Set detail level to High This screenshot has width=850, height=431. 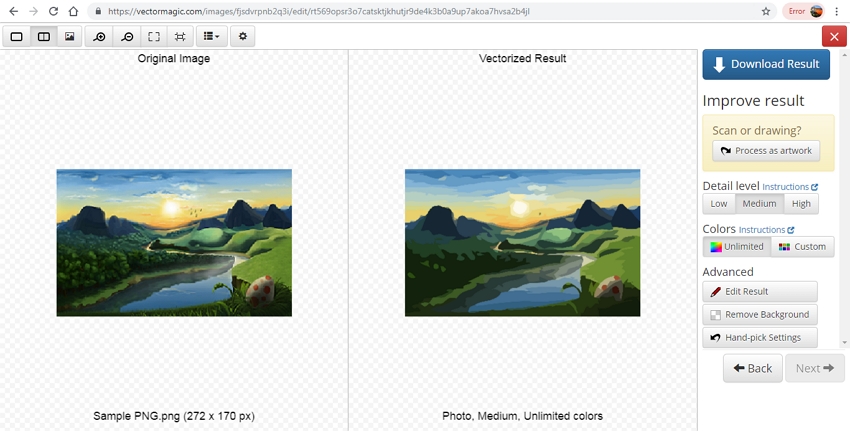(801, 204)
